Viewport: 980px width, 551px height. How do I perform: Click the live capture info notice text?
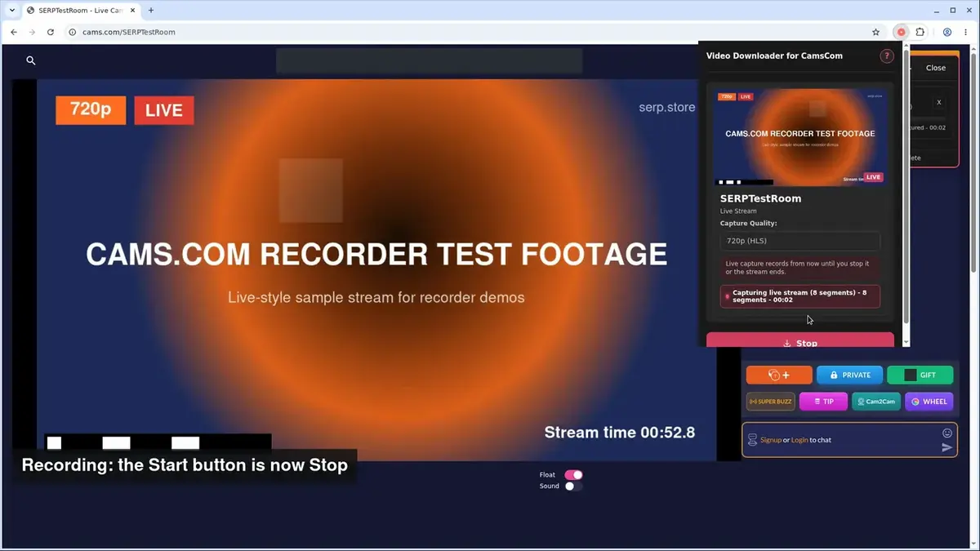click(800, 268)
